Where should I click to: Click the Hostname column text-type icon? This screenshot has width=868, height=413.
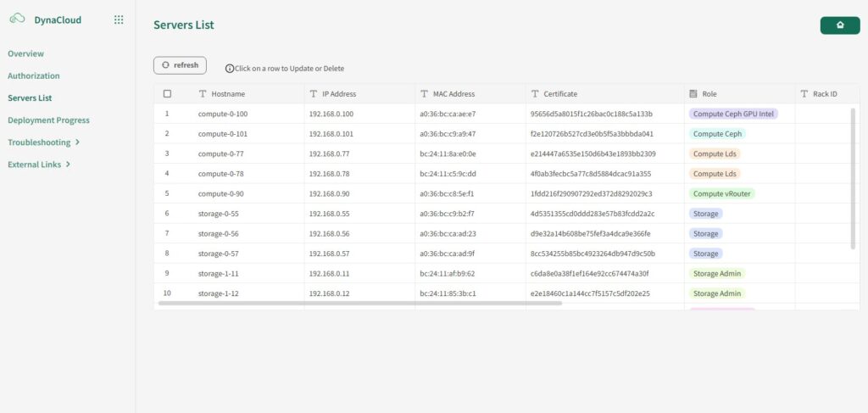coord(203,94)
